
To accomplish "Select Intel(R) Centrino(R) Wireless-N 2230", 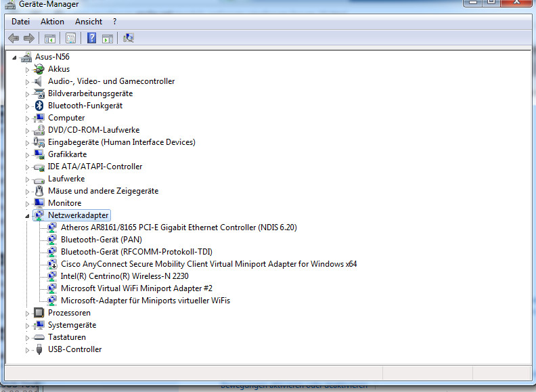I will click(125, 276).
